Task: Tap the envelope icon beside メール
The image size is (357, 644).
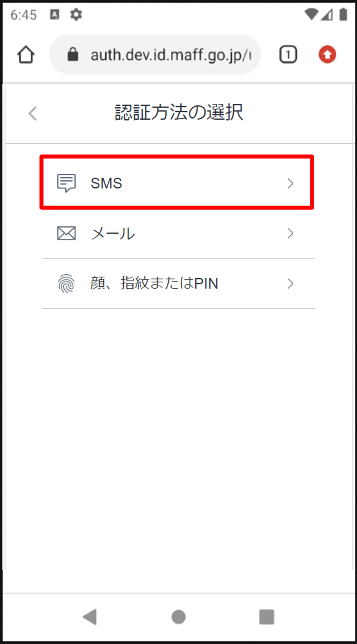Action: click(66, 233)
